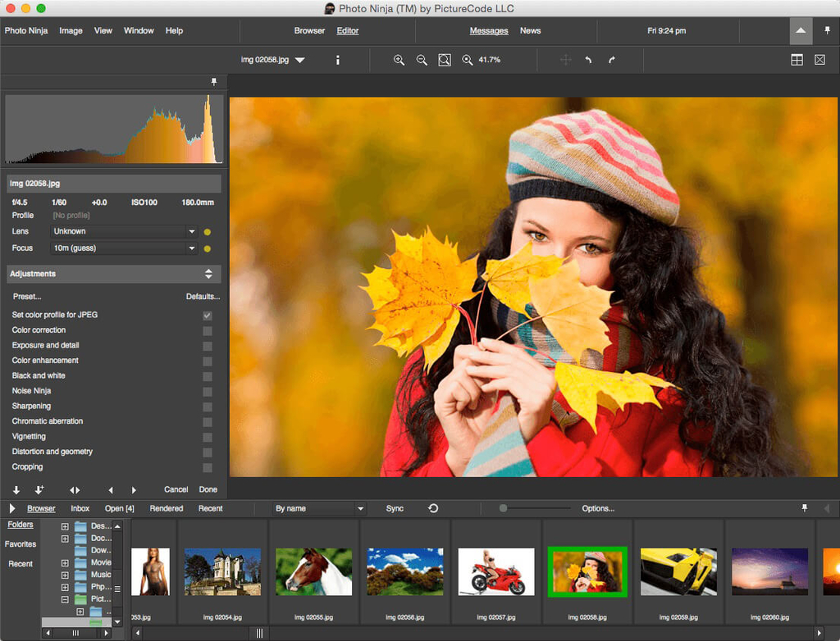Expand the img 02058.jpg file dropdown arrow
This screenshot has height=641, width=840.
click(x=299, y=60)
